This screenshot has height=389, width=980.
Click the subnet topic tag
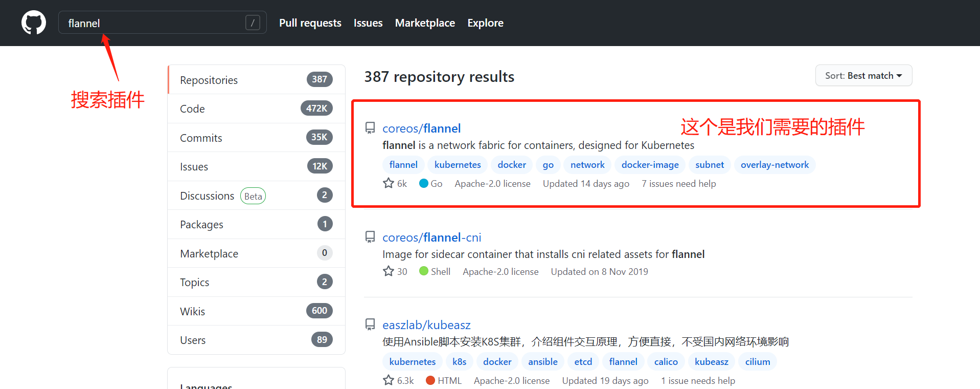pyautogui.click(x=710, y=165)
